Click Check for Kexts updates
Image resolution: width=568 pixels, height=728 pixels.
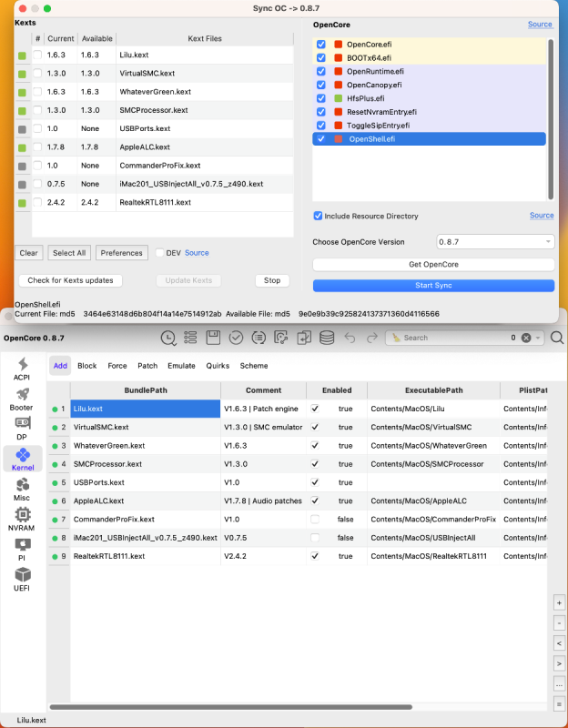(x=71, y=280)
